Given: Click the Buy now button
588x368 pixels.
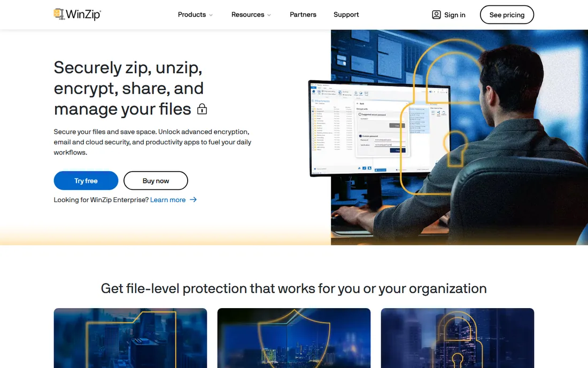Looking at the screenshot, I should pos(156,180).
